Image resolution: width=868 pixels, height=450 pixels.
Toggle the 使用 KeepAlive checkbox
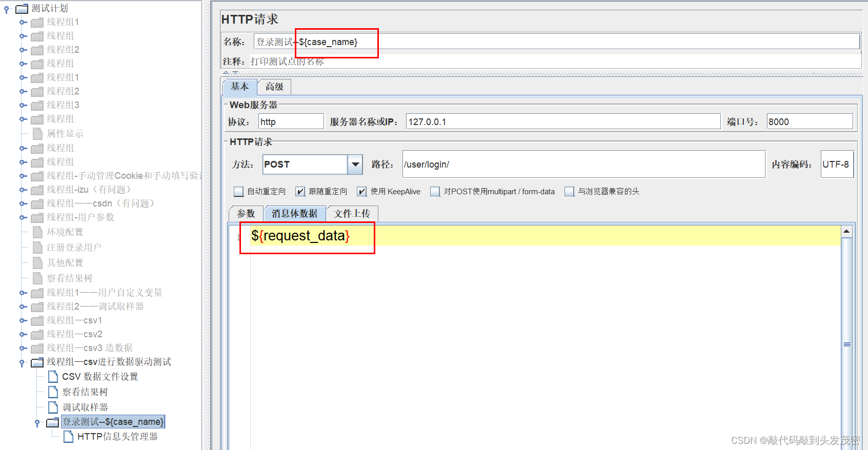[x=362, y=192]
